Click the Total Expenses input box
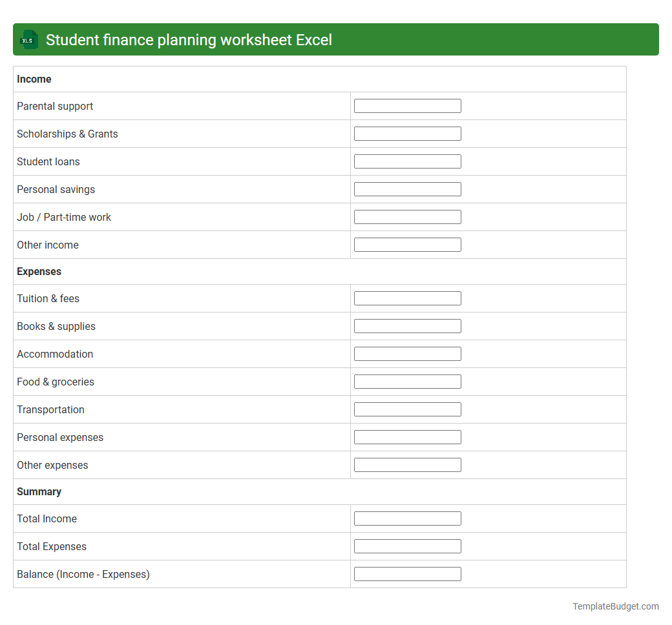This screenshot has height=625, width=672. [x=407, y=546]
